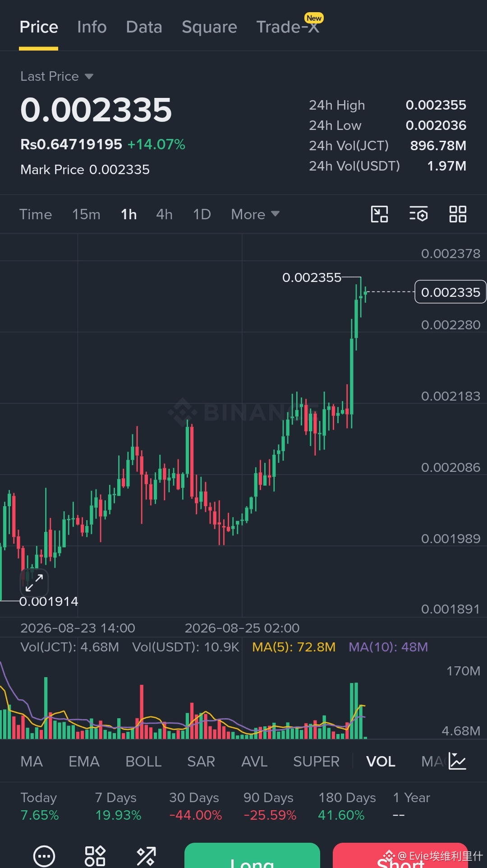Enable the SAR indicator
The image size is (487, 868).
coord(201,762)
